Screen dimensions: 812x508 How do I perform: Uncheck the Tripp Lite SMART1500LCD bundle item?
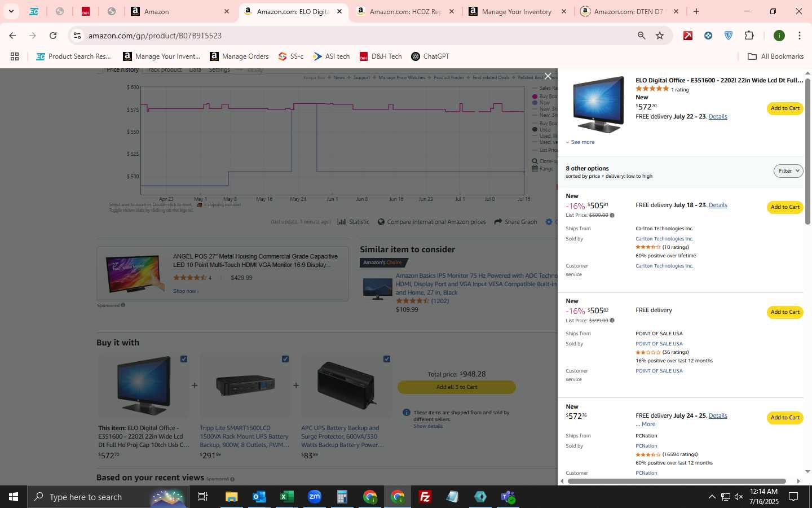click(285, 359)
